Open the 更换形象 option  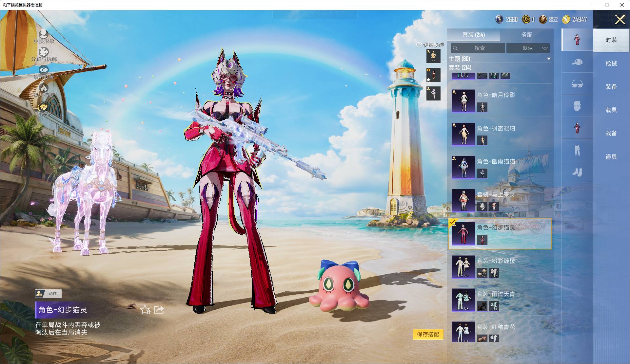(44, 36)
